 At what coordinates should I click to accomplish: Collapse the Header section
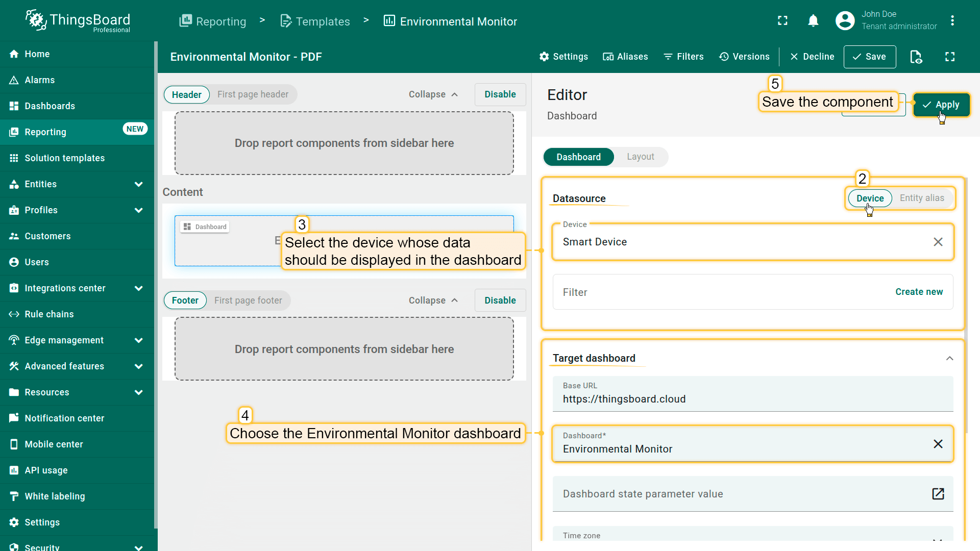tap(433, 94)
